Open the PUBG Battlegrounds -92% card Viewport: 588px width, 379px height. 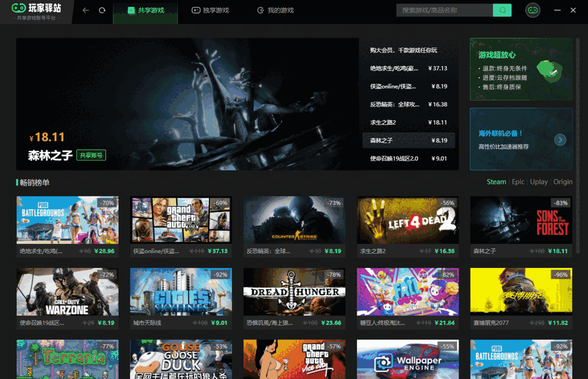click(x=521, y=359)
